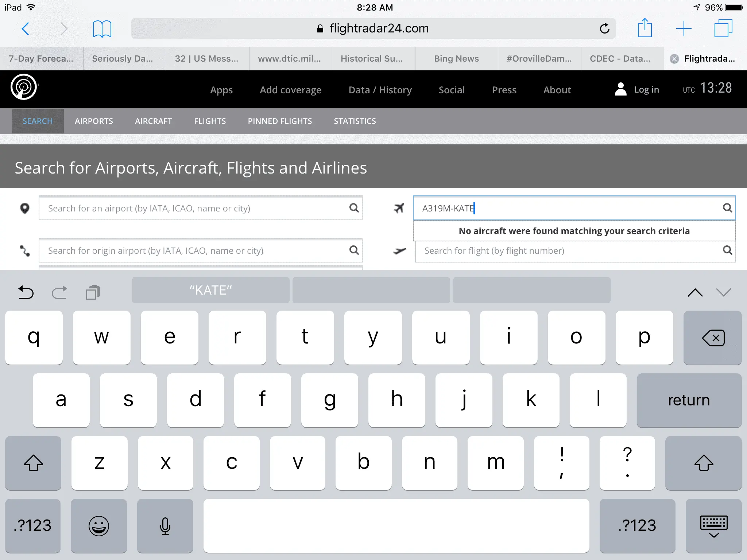Switch to the left .?123 numeric keyboard

point(33,526)
